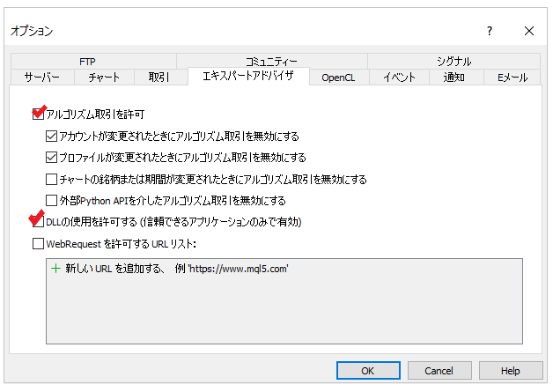Image resolution: width=553 pixels, height=392 pixels.
Task: Click the green plus add URL icon
Action: (56, 268)
